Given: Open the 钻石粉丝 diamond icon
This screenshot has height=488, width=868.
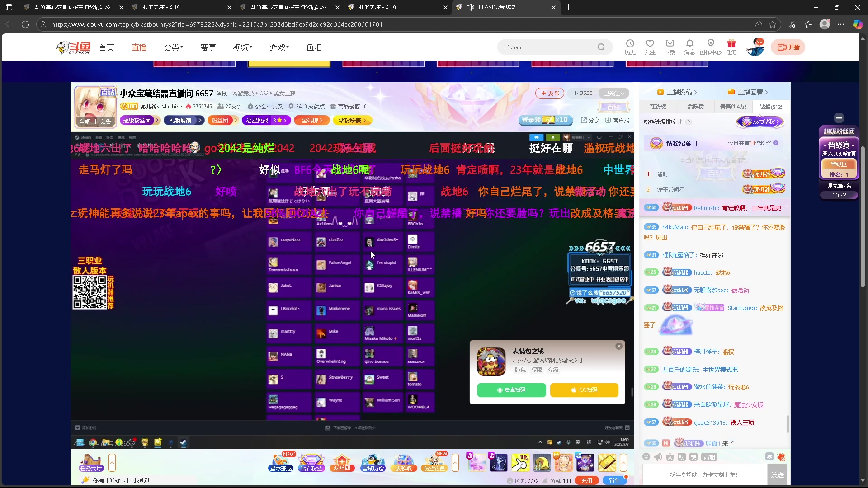Looking at the screenshot, I should [311, 462].
